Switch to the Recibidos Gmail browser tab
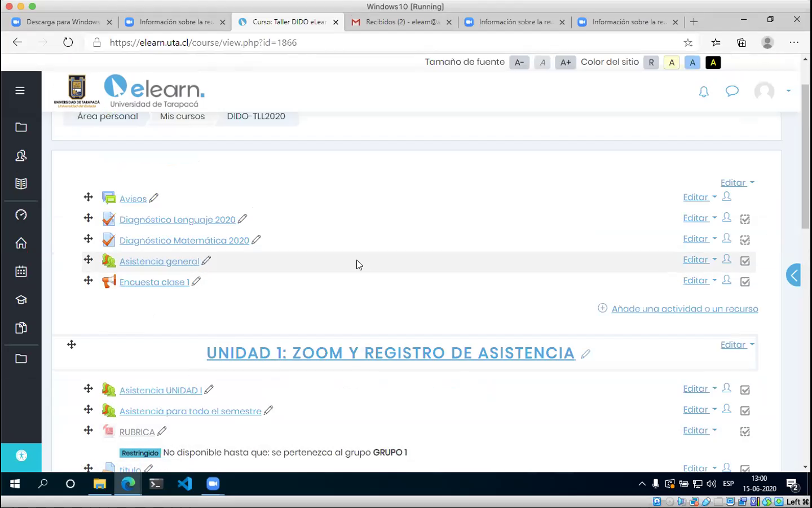812x508 pixels. (x=400, y=22)
